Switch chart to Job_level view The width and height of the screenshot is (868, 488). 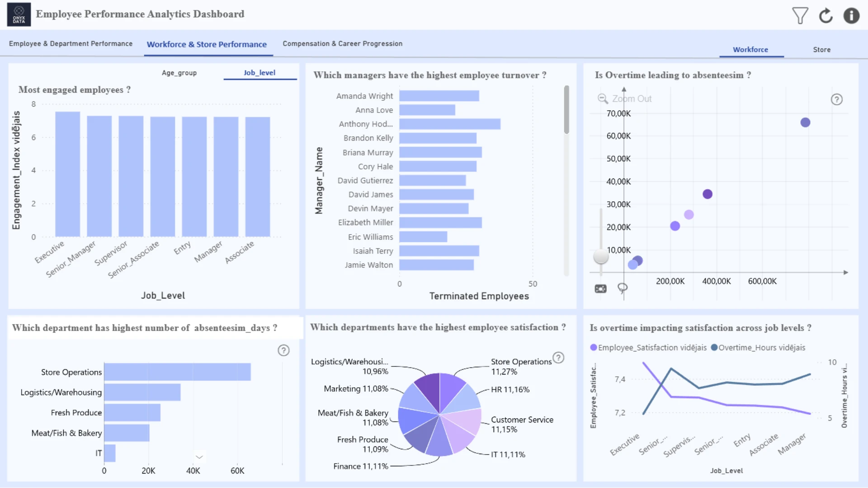tap(259, 73)
